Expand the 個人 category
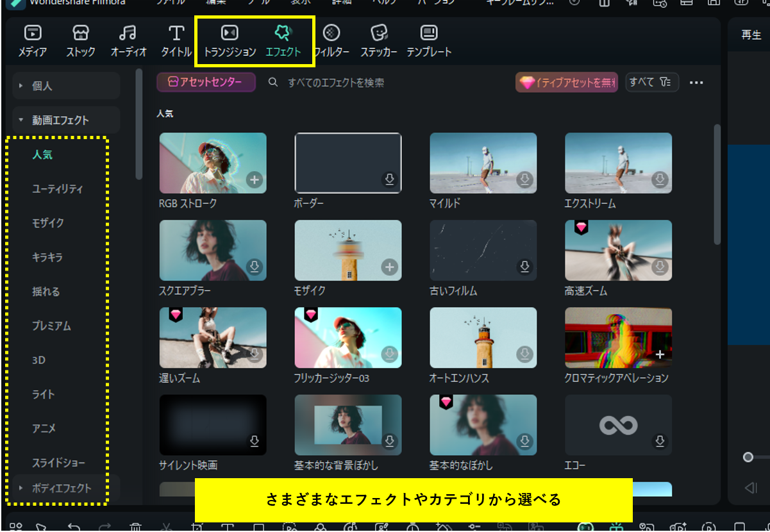The height and width of the screenshot is (532, 770). click(65, 85)
